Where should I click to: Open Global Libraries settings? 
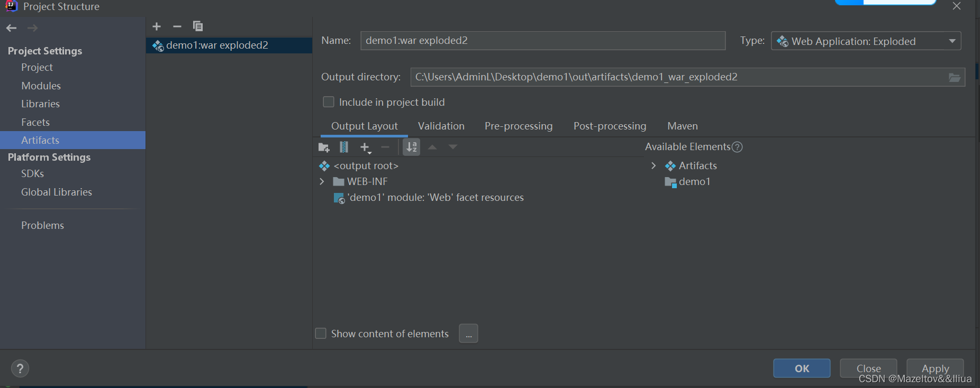tap(57, 192)
